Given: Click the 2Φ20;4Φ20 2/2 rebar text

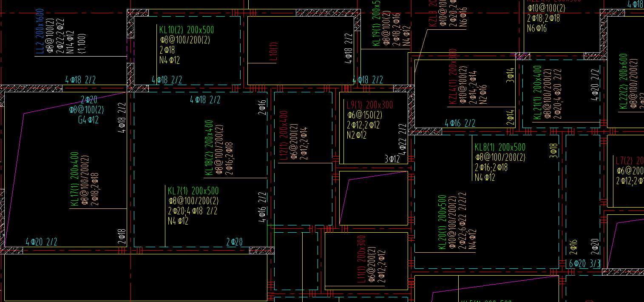Looking at the screenshot, I should pyautogui.click(x=558, y=94).
